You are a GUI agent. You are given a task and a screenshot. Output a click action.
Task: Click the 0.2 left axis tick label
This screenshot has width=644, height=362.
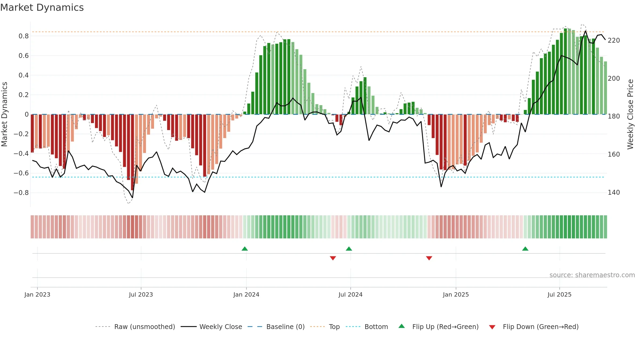24,95
